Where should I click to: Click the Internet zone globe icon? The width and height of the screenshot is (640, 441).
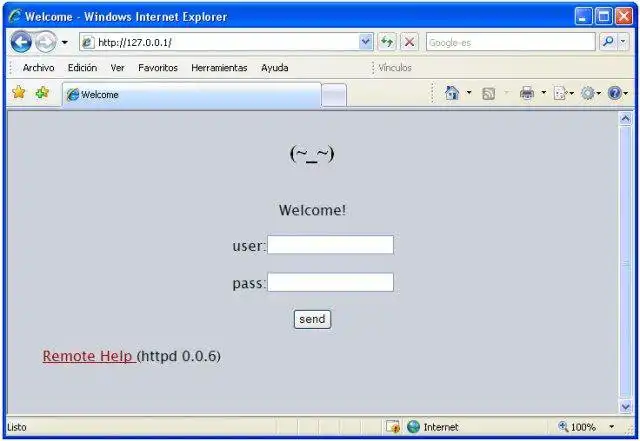(413, 427)
